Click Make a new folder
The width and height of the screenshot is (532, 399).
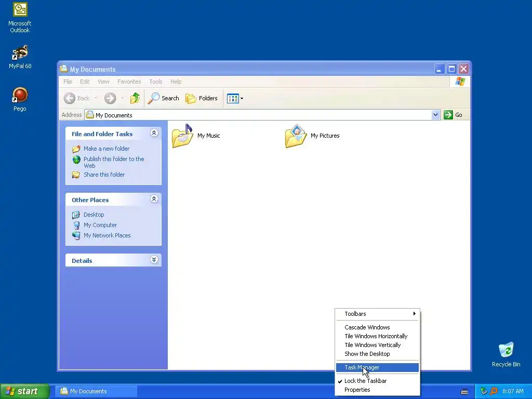point(106,149)
